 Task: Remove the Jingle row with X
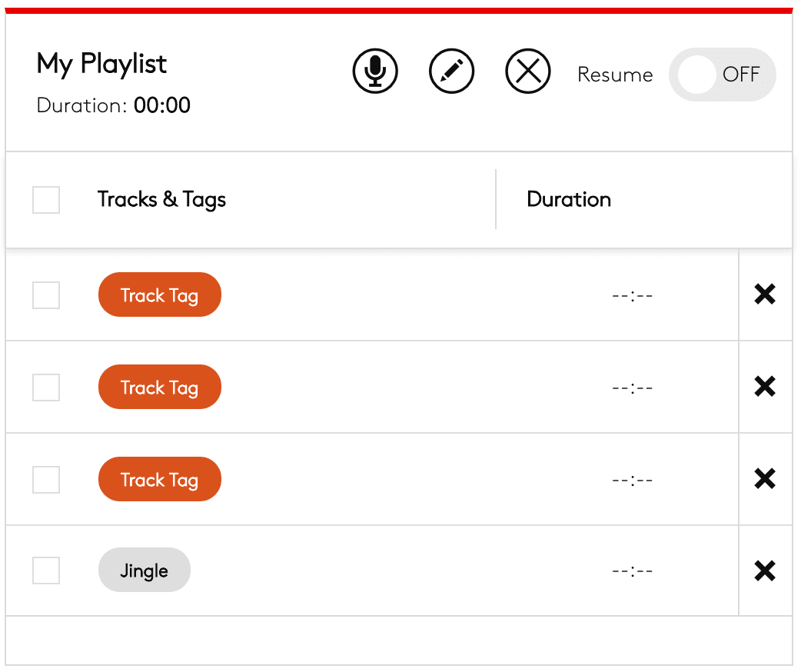(x=765, y=571)
